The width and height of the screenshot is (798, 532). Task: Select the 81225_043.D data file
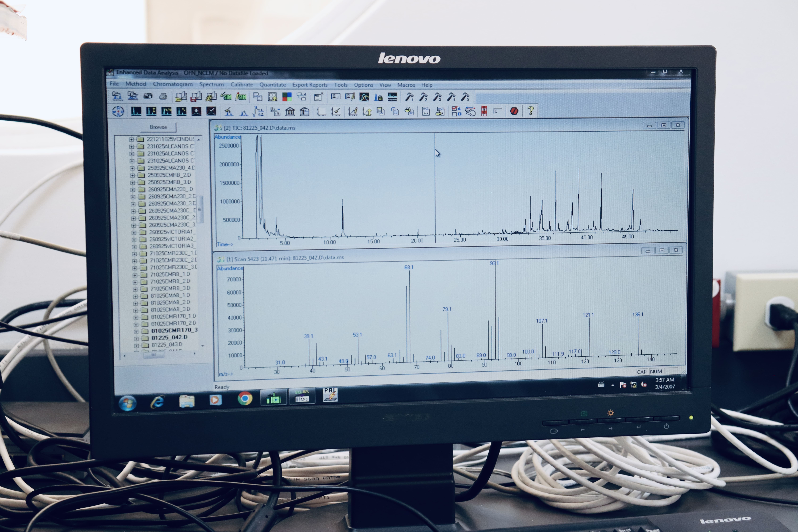(x=167, y=345)
